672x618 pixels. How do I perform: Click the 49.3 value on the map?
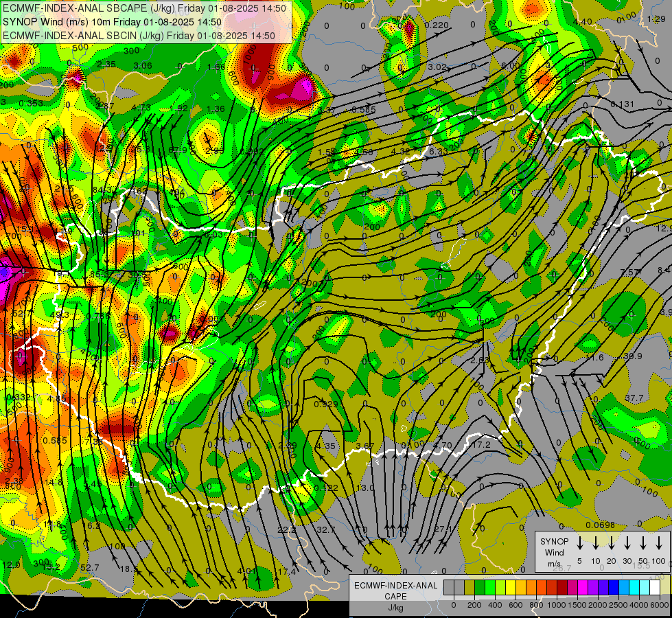click(59, 315)
